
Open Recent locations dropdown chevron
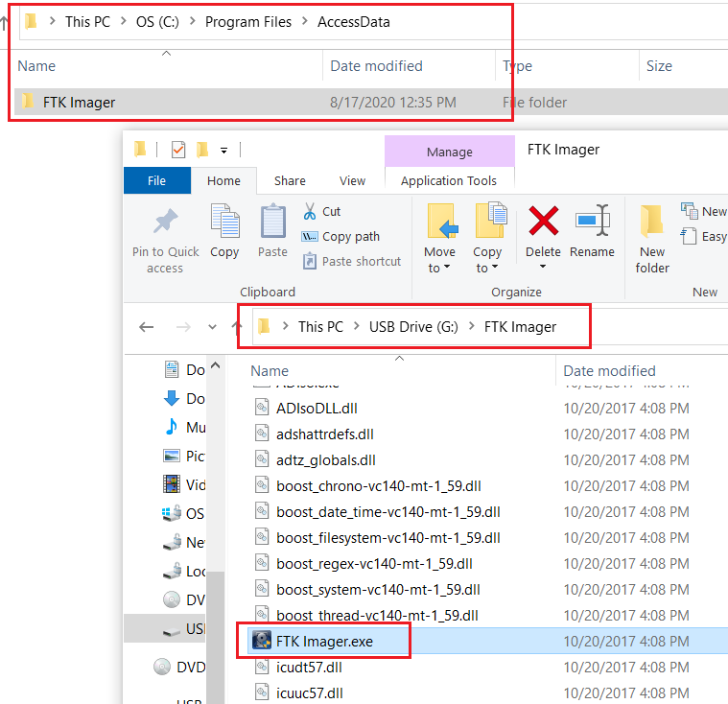212,327
